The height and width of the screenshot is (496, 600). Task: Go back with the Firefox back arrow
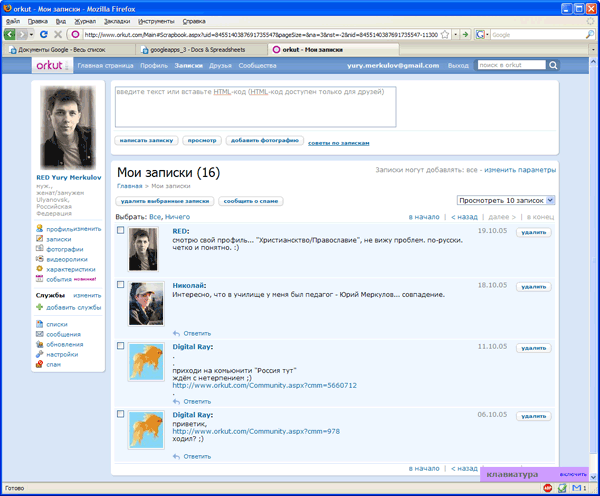10,34
